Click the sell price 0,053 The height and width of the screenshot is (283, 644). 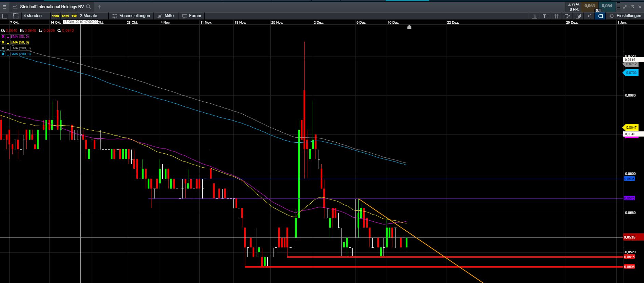point(590,6)
